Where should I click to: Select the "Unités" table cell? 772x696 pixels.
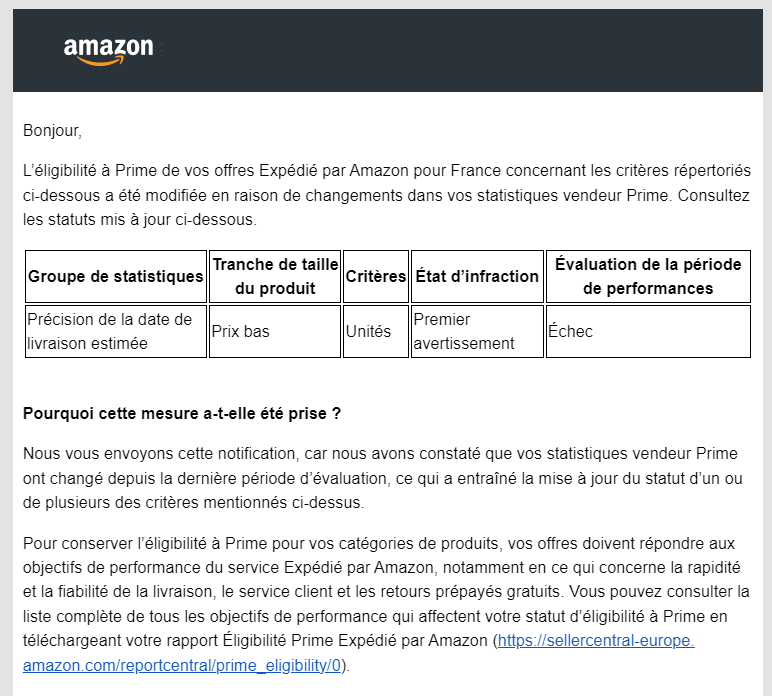click(x=376, y=331)
